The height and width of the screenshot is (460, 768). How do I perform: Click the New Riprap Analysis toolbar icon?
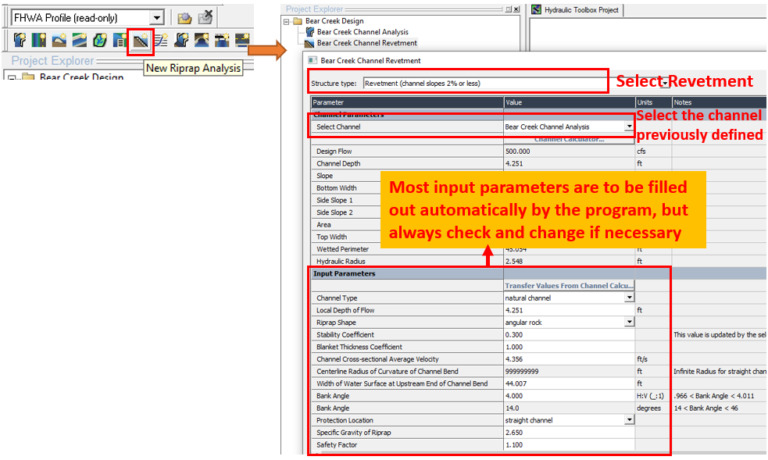click(x=141, y=42)
